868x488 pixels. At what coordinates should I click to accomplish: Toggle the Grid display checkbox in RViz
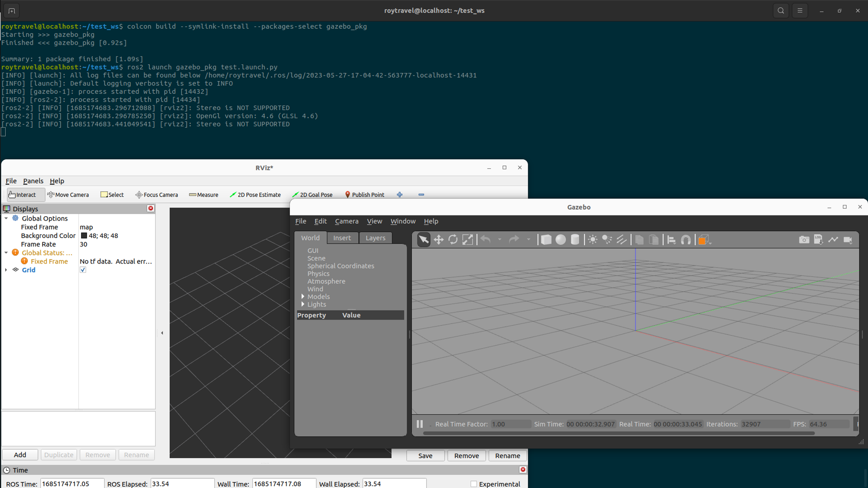click(83, 270)
